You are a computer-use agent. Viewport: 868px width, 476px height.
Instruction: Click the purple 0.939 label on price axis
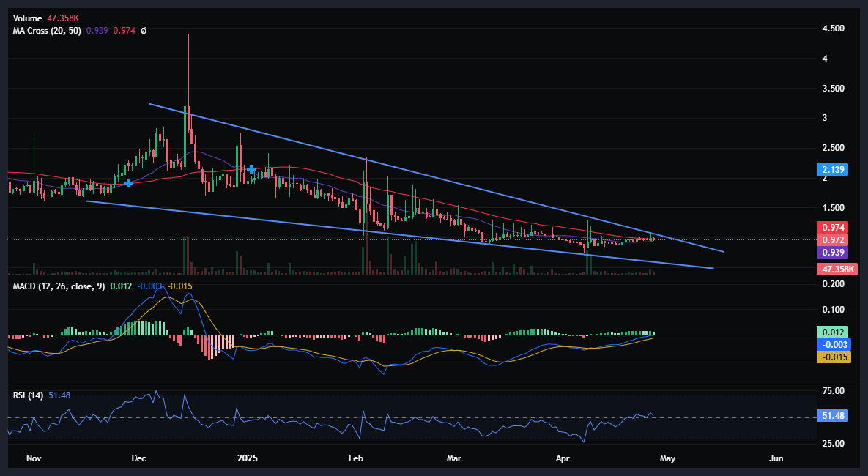coord(831,251)
